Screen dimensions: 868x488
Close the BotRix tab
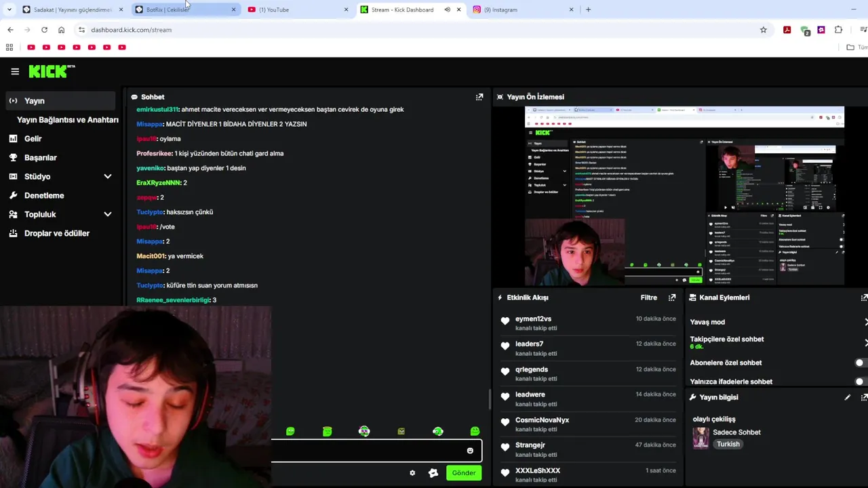[233, 9]
